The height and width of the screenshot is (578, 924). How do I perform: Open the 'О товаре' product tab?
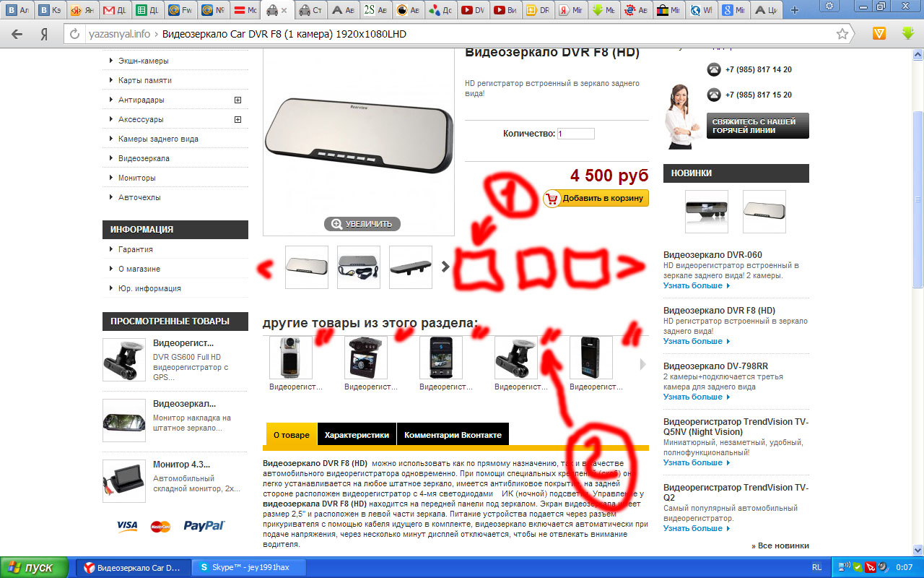pos(292,435)
